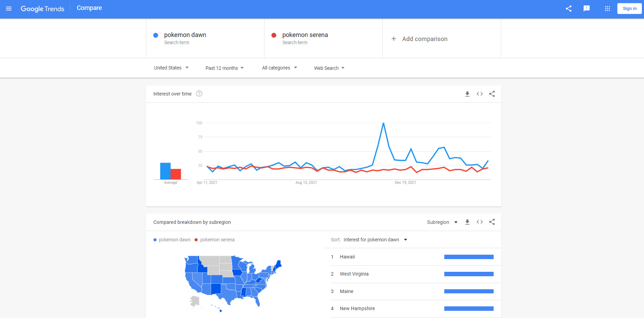
Task: Edit the pokemon serena search term
Action: (x=305, y=35)
